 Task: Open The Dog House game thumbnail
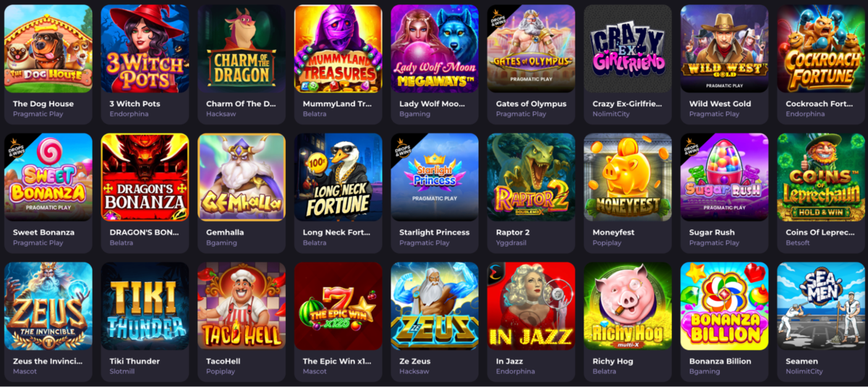point(48,48)
